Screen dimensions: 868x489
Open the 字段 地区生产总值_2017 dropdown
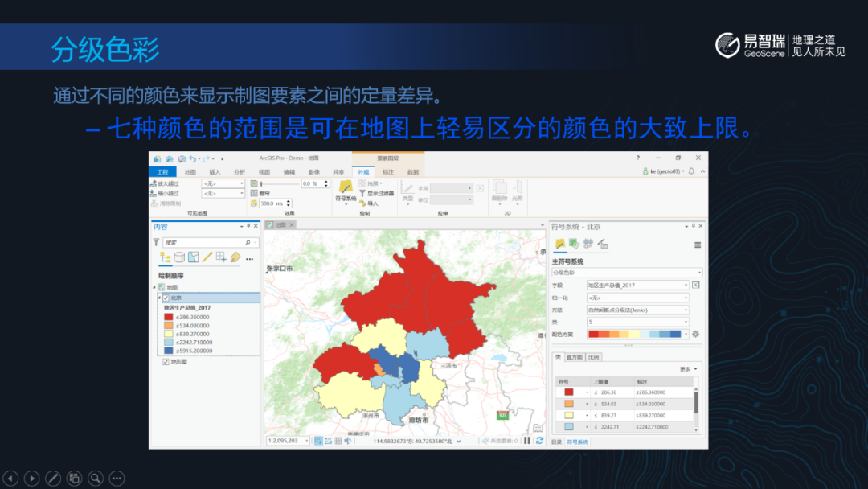pos(637,286)
